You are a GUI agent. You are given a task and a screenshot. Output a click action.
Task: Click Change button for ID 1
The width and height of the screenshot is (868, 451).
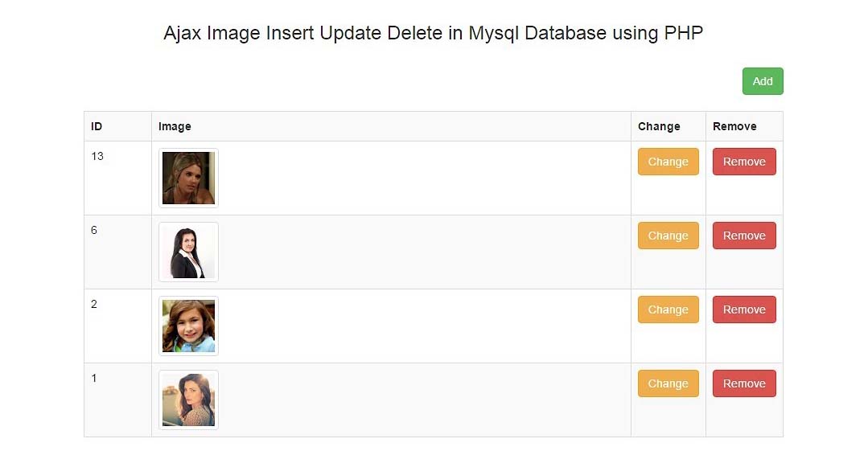(x=668, y=383)
